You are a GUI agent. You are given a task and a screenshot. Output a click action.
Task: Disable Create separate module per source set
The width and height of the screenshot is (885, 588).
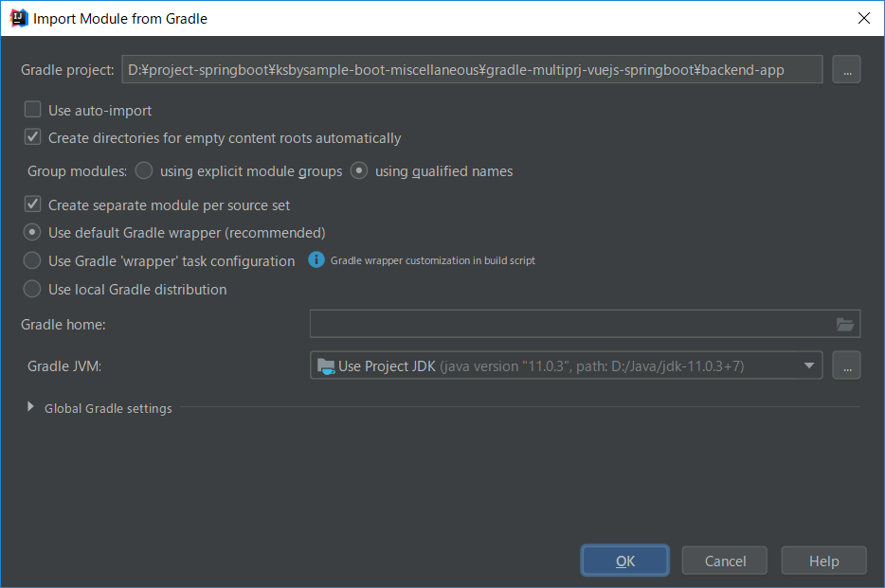coord(32,205)
